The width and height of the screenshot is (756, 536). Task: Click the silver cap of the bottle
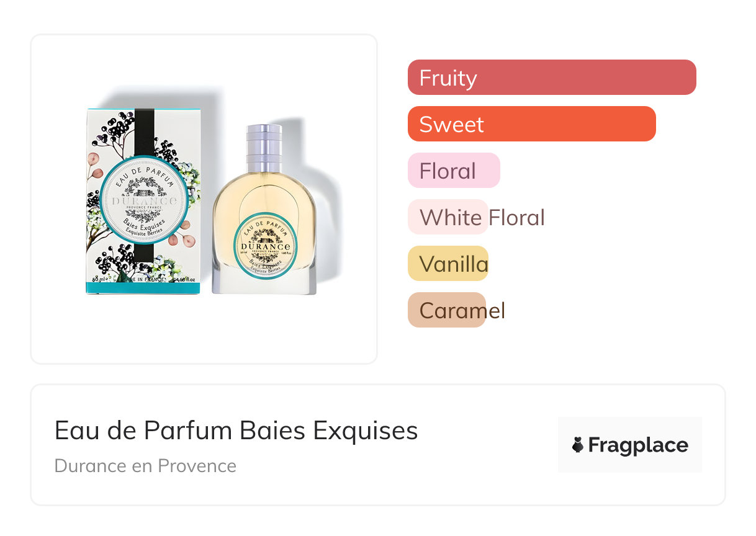tap(264, 148)
